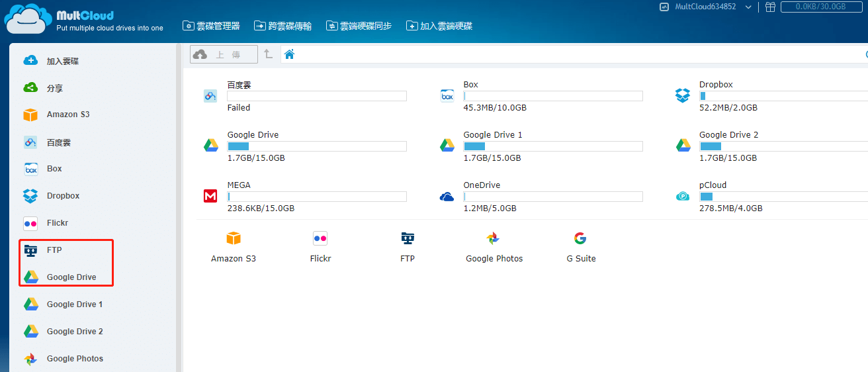Open the G Suite icon in main panel
Image resolution: width=868 pixels, height=372 pixels.
580,239
